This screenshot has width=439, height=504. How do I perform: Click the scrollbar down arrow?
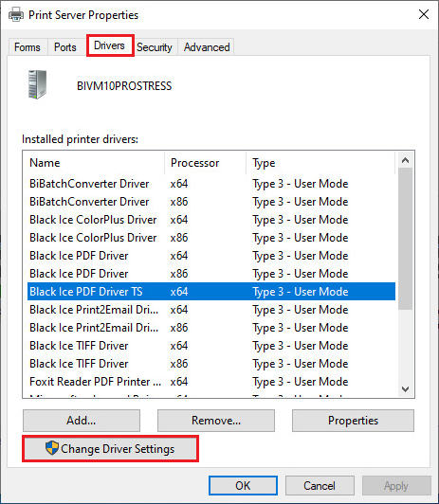tap(405, 389)
